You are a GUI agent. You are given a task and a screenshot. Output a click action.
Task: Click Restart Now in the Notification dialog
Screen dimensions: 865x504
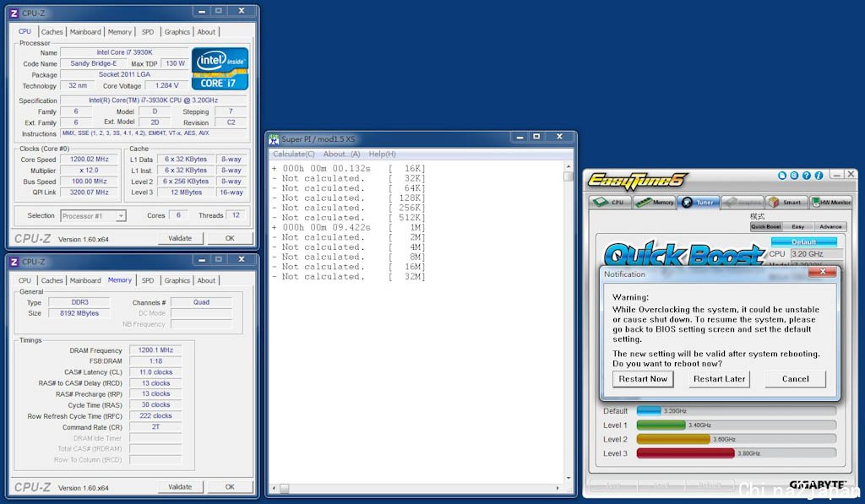643,379
